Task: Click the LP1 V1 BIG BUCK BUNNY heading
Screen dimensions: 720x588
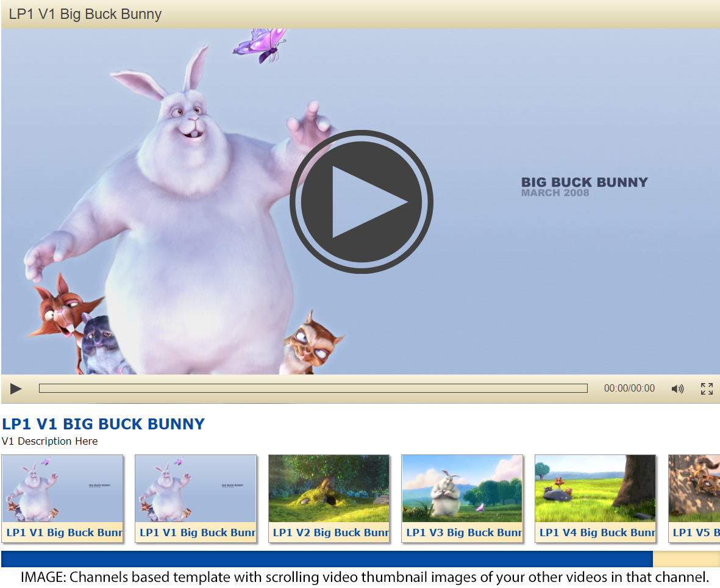Action: click(x=103, y=423)
